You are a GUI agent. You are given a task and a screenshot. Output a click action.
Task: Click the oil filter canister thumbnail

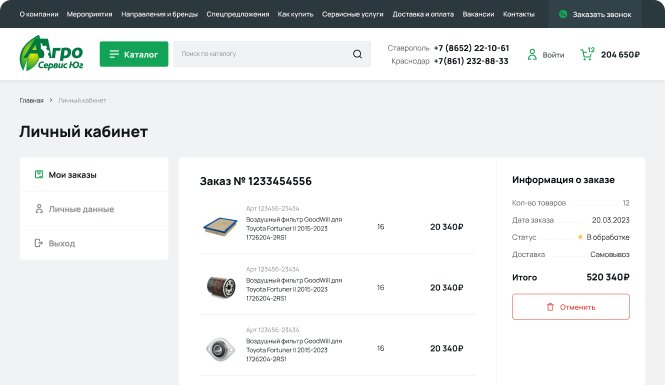(x=221, y=287)
